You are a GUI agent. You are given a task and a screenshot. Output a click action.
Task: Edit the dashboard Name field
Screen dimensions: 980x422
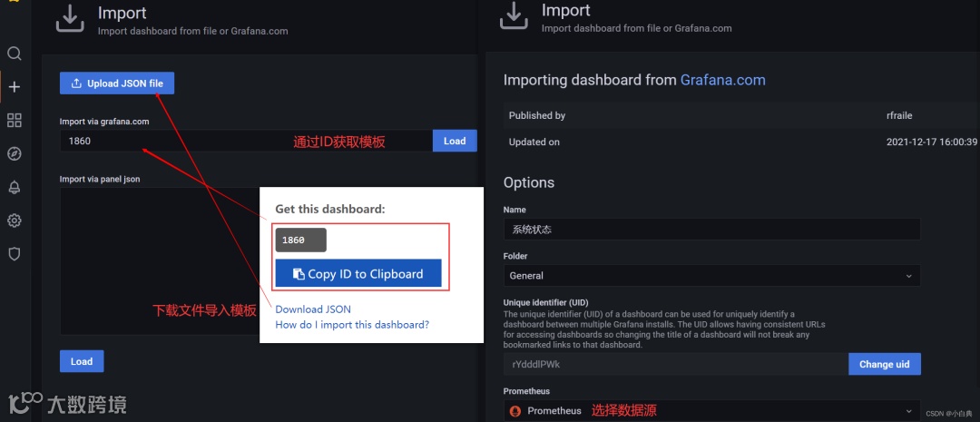pyautogui.click(x=712, y=230)
